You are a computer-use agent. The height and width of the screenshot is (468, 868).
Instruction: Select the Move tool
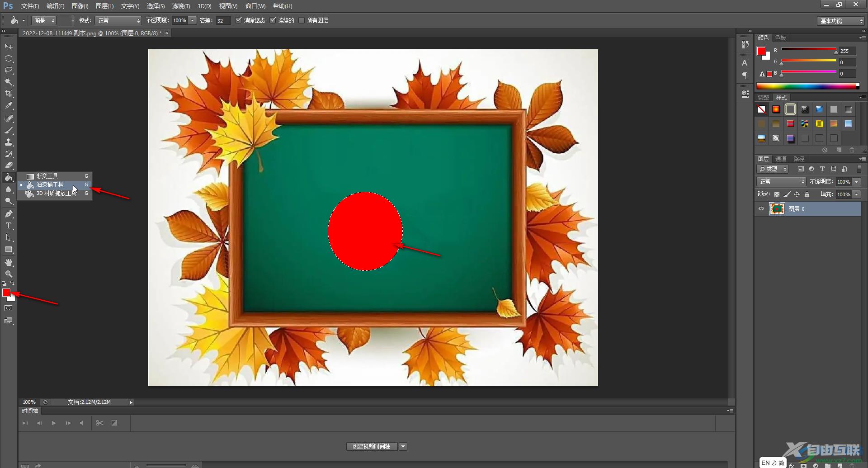point(9,47)
